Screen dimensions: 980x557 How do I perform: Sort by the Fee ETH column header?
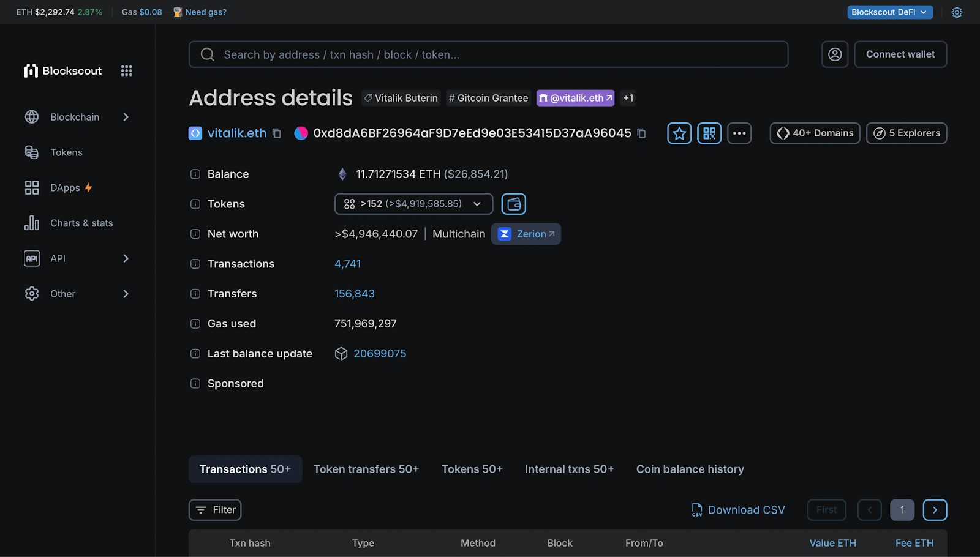point(914,544)
